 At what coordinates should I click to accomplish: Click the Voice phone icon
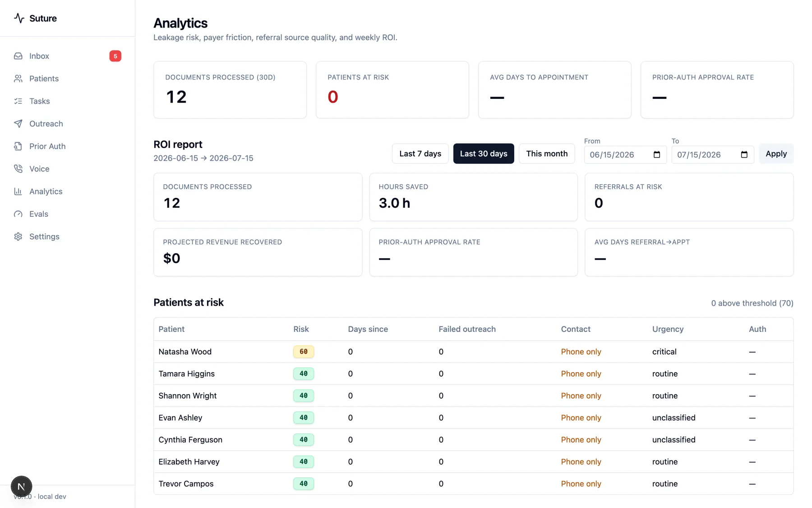click(x=18, y=169)
